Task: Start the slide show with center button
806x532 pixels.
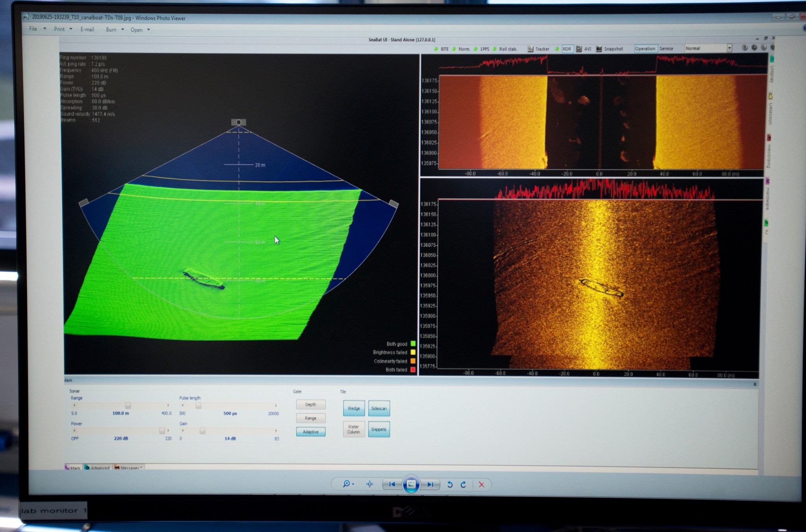Action: [411, 484]
